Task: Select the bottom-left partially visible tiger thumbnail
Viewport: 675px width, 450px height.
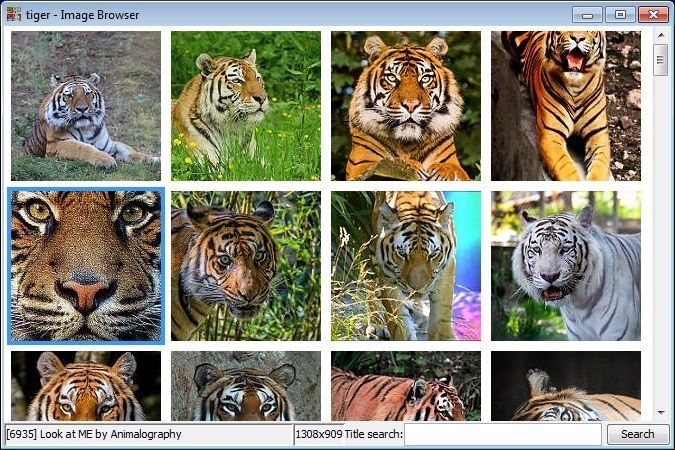Action: tap(85, 386)
